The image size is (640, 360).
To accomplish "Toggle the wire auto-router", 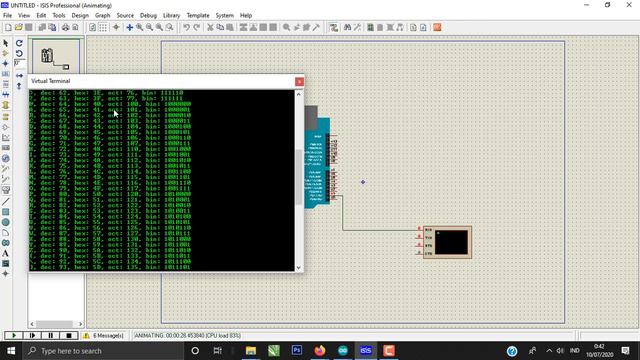I will [334, 27].
